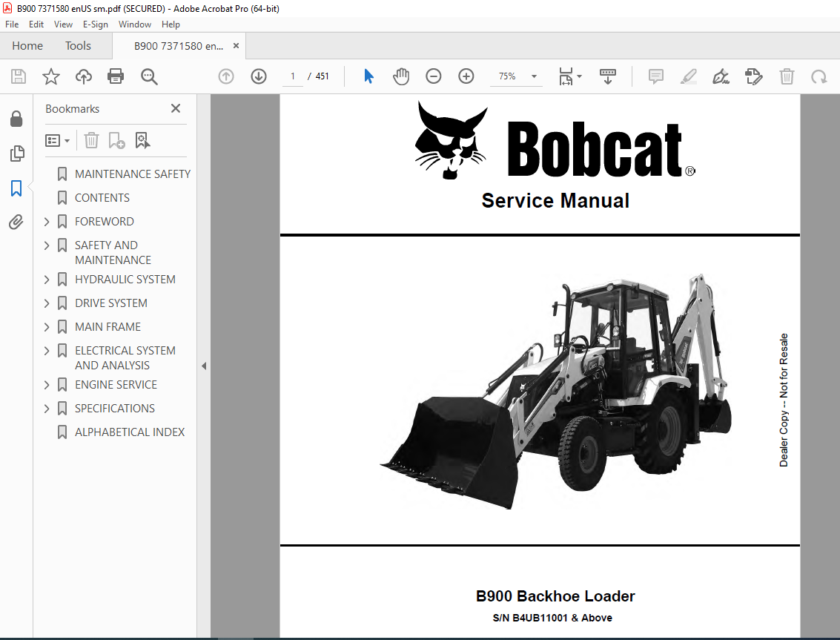840x640 pixels.
Task: Close the Bookmarks panel
Action: (176, 108)
